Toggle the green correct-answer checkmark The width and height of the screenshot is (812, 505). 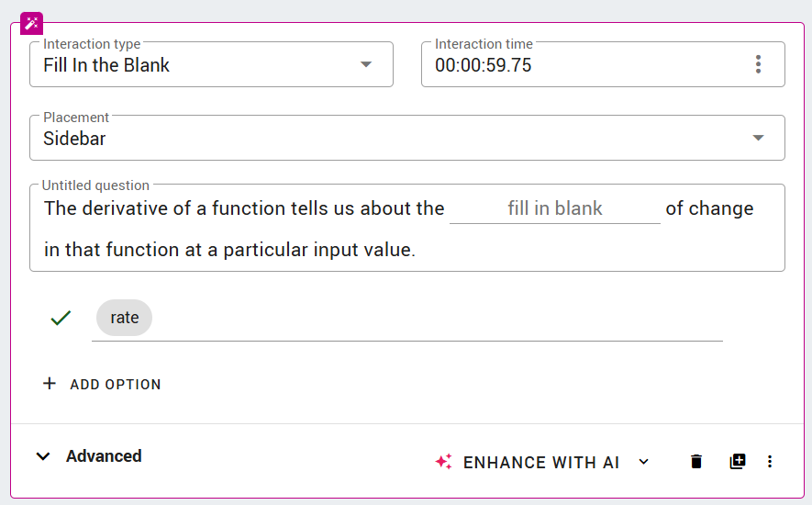pos(61,318)
